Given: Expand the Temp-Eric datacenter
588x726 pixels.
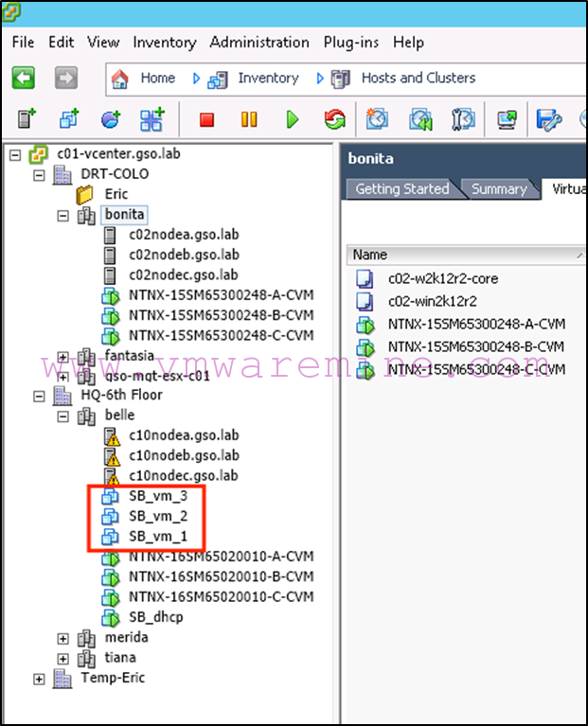Looking at the screenshot, I should point(39,680).
